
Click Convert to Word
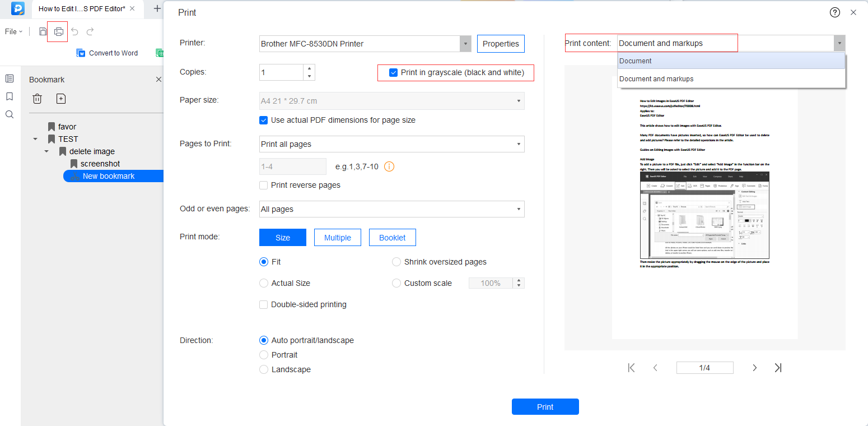[x=107, y=53]
